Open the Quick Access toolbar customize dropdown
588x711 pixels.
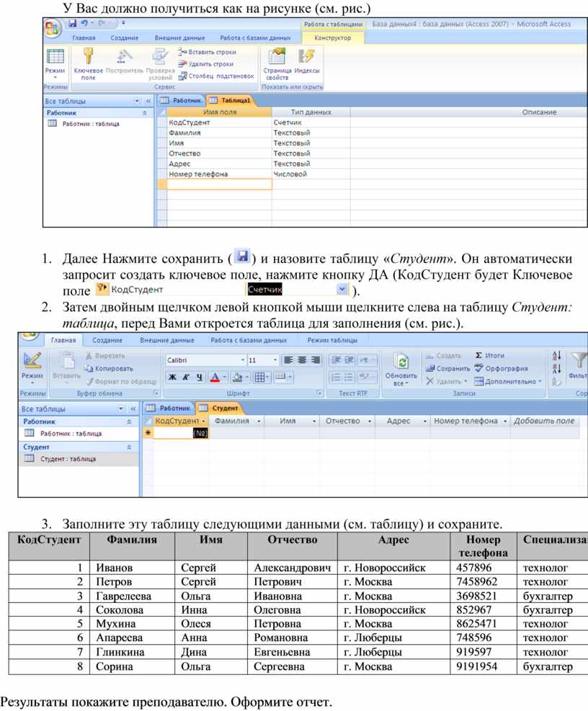coord(123,23)
